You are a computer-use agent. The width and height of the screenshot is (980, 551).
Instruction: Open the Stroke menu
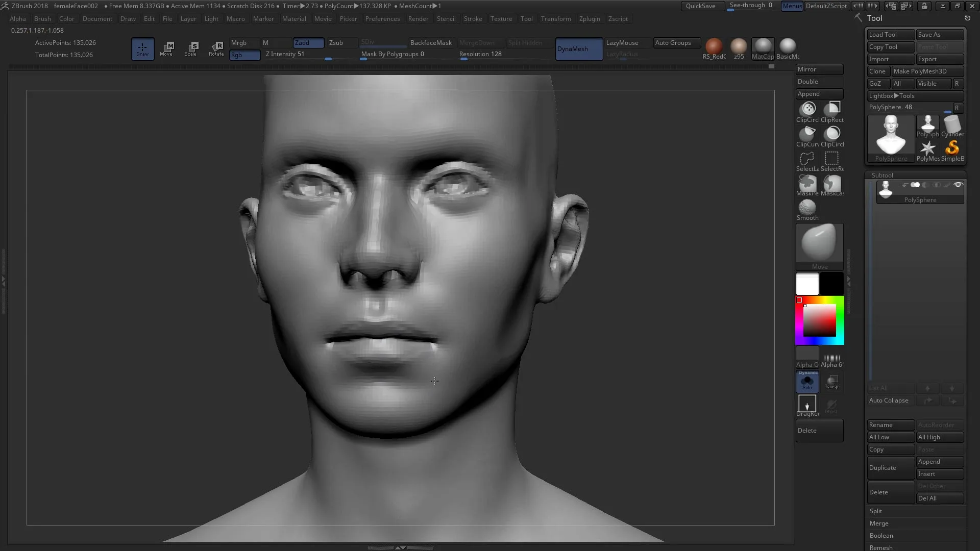(473, 19)
